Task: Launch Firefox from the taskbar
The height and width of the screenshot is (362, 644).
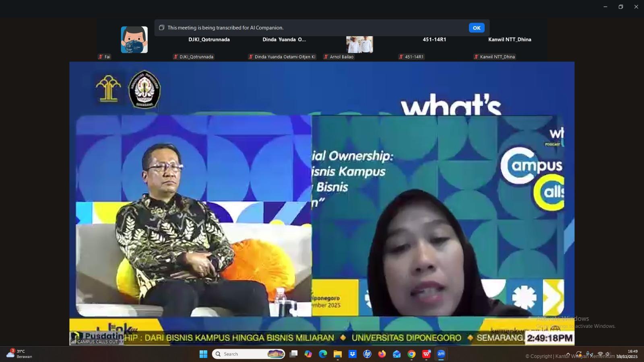Action: coord(382,354)
